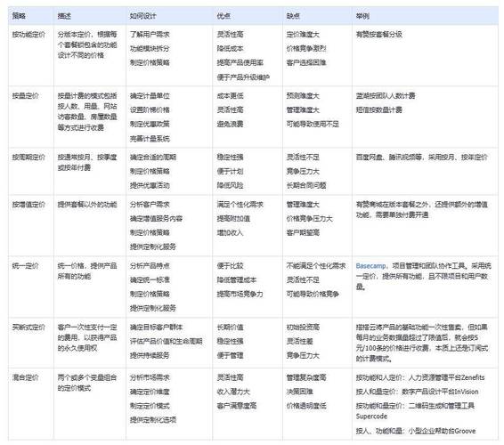Screen dimensions: 504x445
Task: Click the text '长期合同问题'
Action: [x=306, y=185]
